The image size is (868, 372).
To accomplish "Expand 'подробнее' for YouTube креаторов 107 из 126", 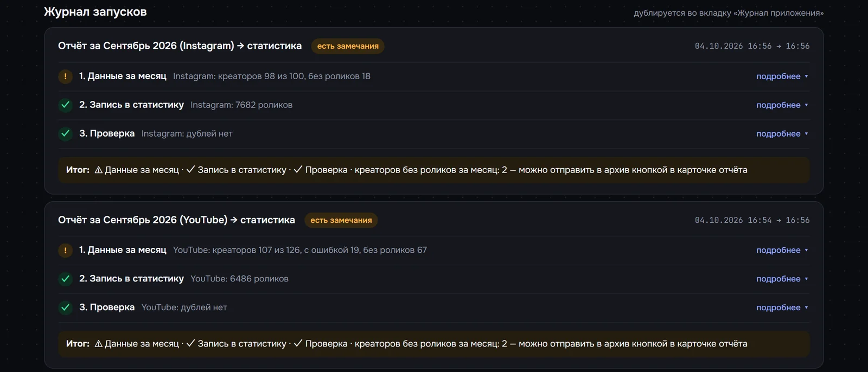I will point(782,250).
